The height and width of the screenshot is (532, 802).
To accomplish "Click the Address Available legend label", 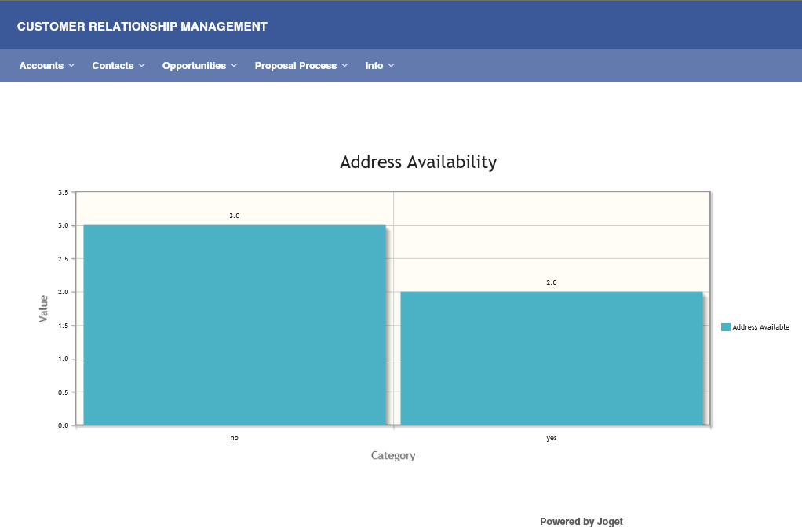I will pyautogui.click(x=760, y=327).
